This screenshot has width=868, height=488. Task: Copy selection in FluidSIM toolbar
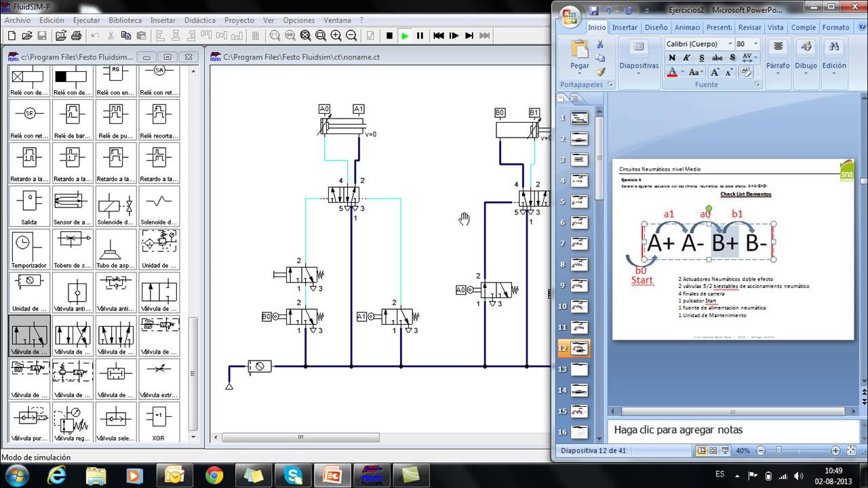(x=126, y=36)
